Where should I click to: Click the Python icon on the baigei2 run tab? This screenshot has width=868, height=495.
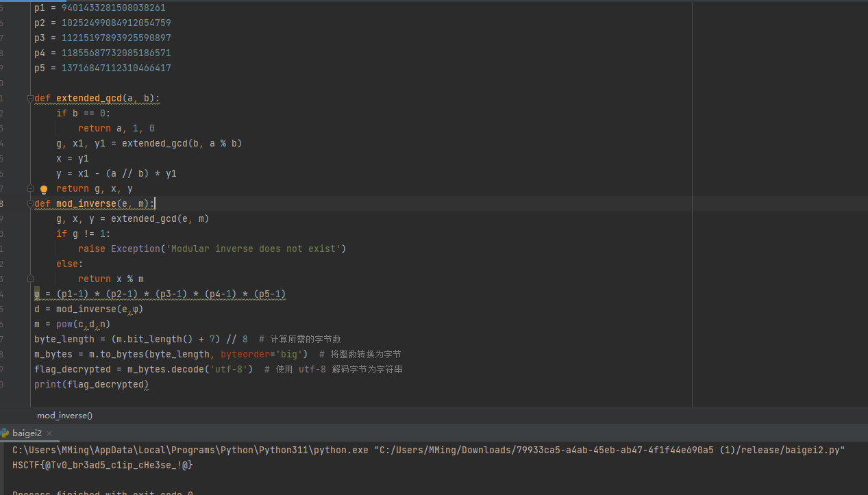5,433
